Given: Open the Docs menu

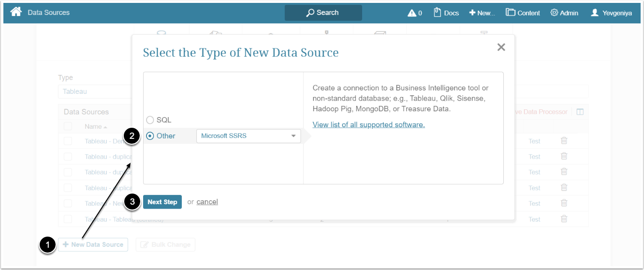Looking at the screenshot, I should [x=446, y=13].
